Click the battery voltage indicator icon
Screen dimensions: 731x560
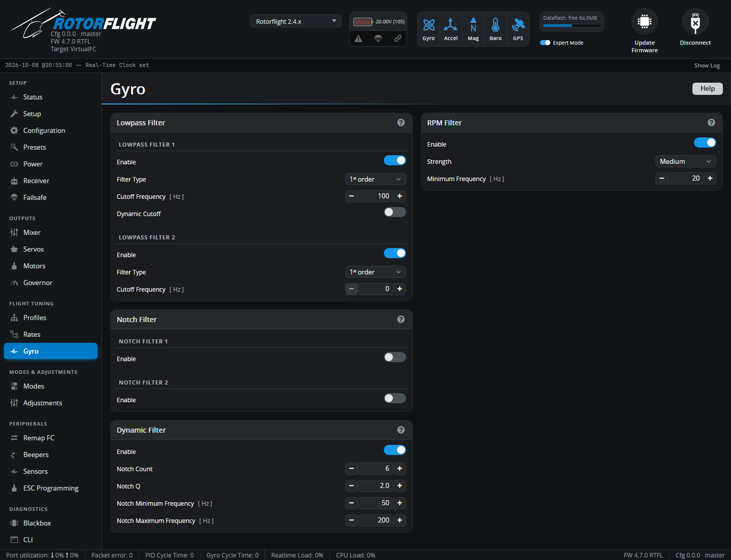coord(363,22)
